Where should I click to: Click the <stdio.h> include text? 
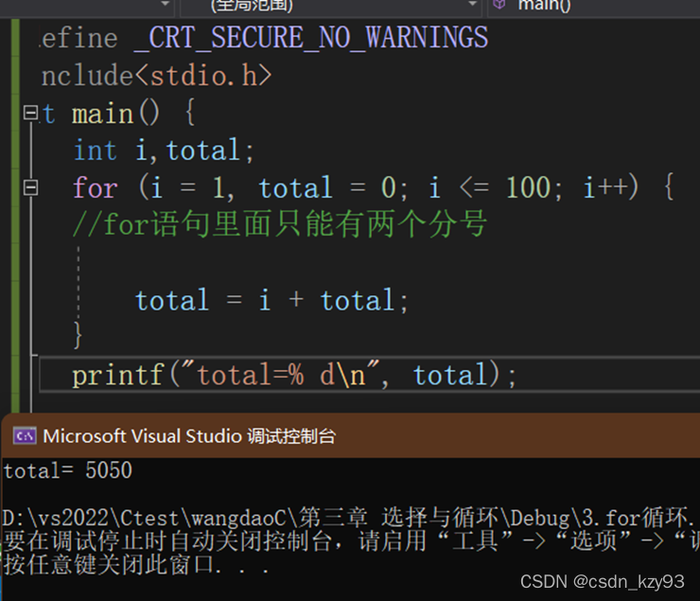coord(202,75)
